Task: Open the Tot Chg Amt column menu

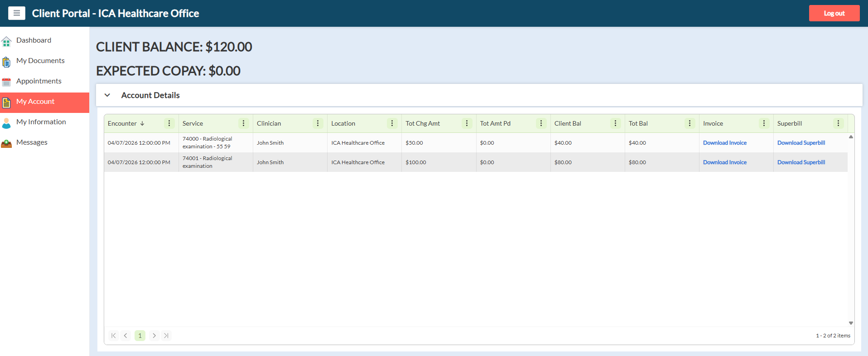Action: [467, 123]
